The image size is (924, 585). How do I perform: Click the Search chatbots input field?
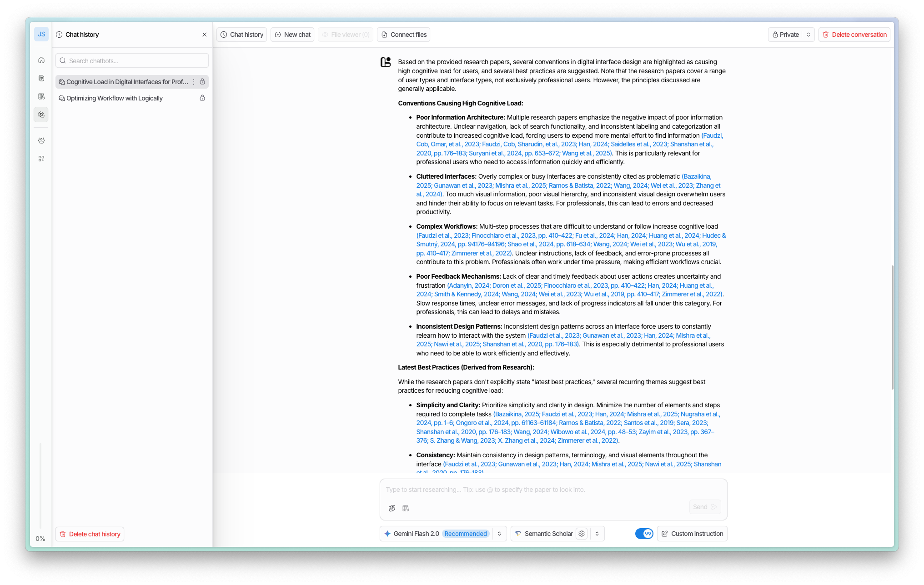(132, 61)
